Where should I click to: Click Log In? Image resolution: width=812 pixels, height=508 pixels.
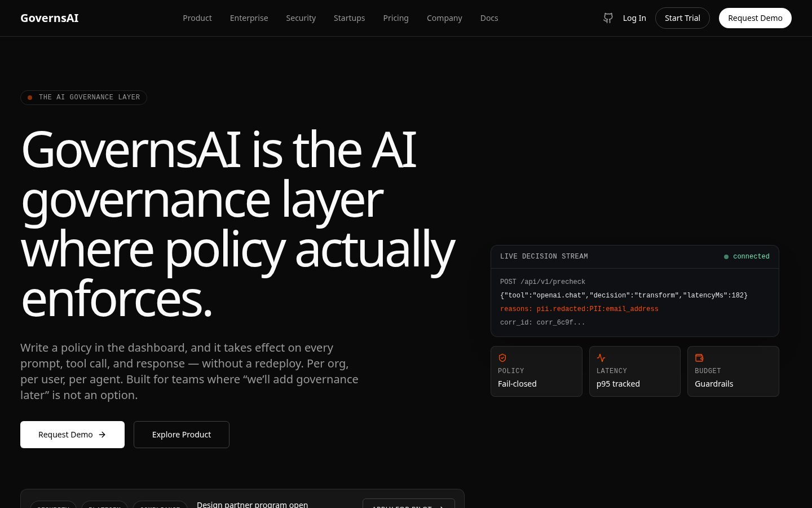coord(634,18)
